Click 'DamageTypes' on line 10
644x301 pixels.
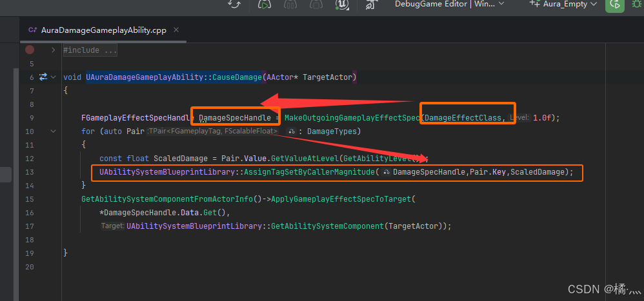[x=333, y=131]
